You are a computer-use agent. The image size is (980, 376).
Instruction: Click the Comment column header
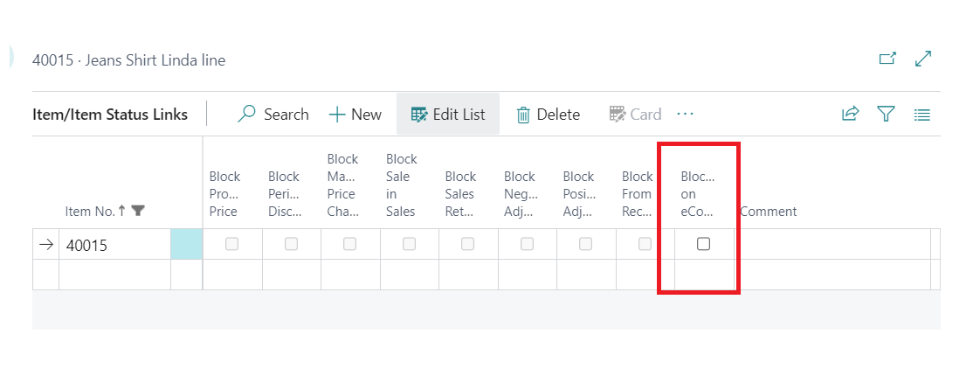769,211
